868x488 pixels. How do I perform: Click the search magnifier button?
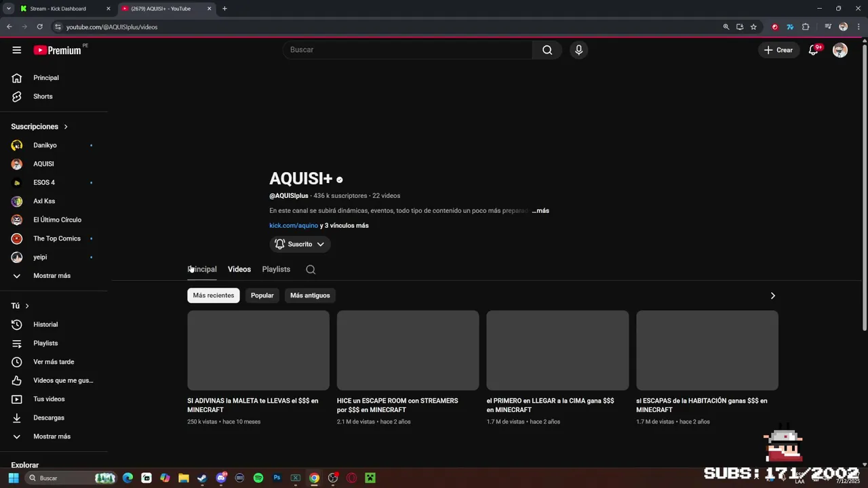(x=547, y=50)
